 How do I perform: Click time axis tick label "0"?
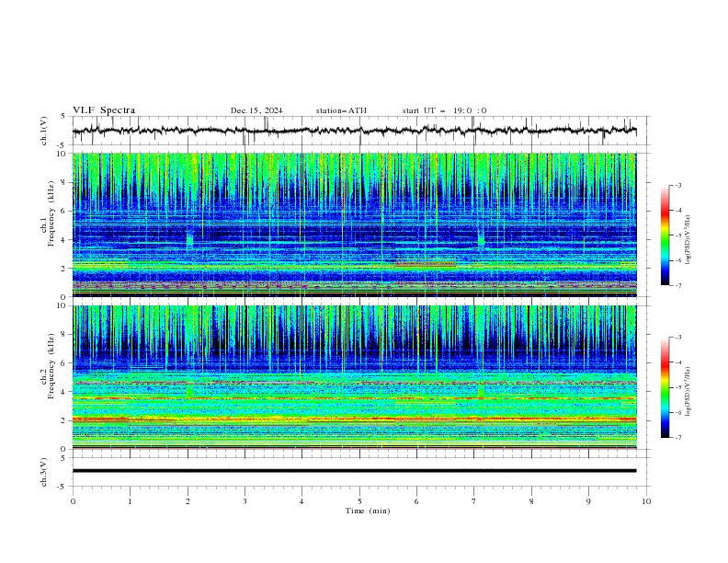pyautogui.click(x=73, y=501)
